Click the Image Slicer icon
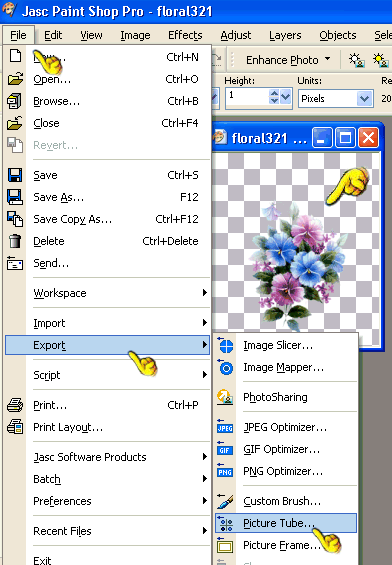 pos(226,346)
